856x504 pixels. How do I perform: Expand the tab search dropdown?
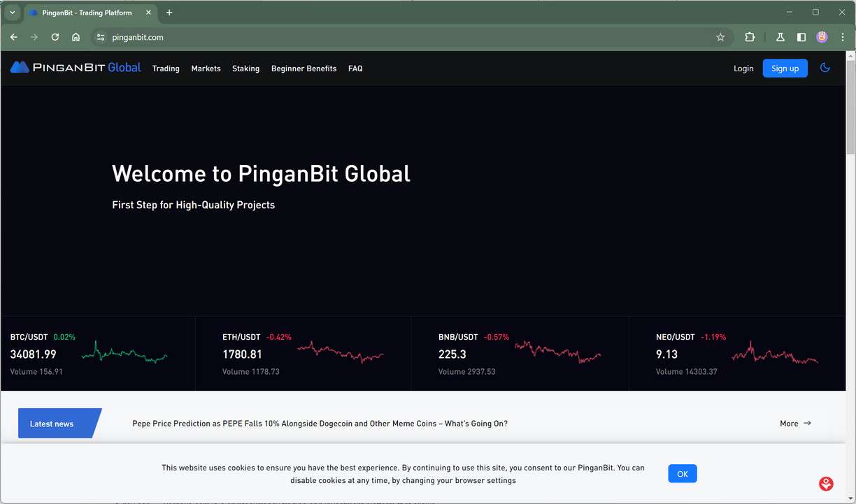tap(12, 13)
